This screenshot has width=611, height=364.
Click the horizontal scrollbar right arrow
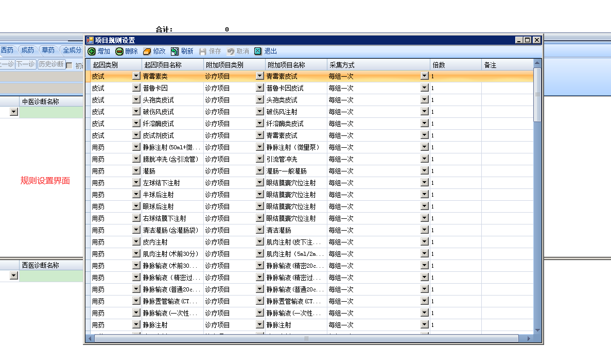(529, 339)
